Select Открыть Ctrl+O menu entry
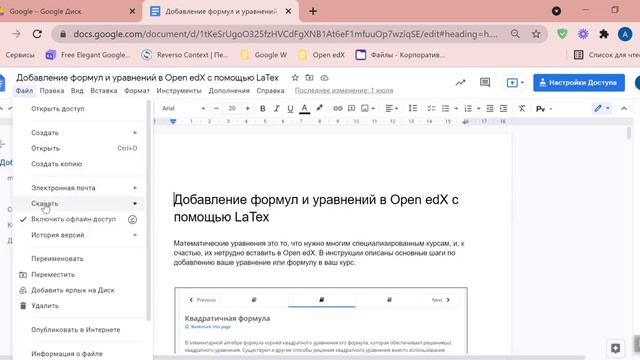The image size is (640, 360). (80, 148)
